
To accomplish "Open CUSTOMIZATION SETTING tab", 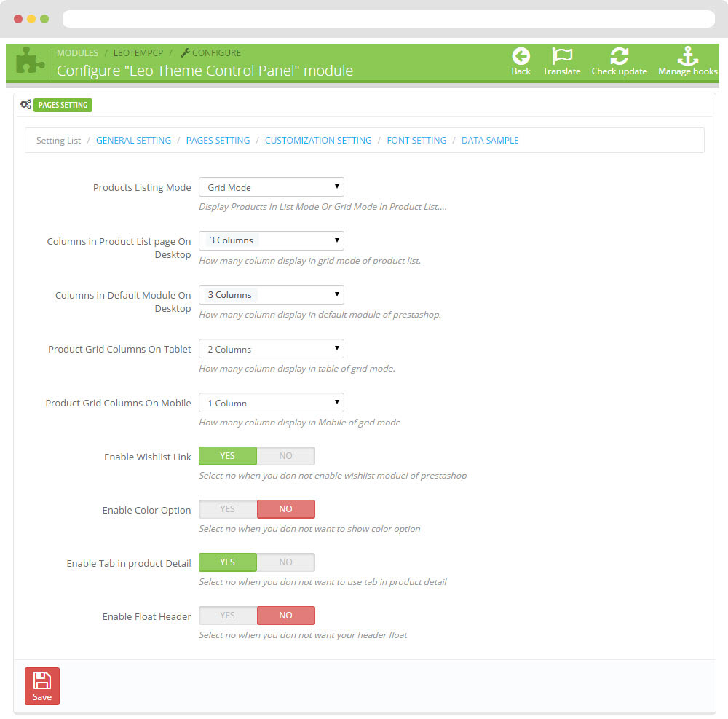I will 318,141.
